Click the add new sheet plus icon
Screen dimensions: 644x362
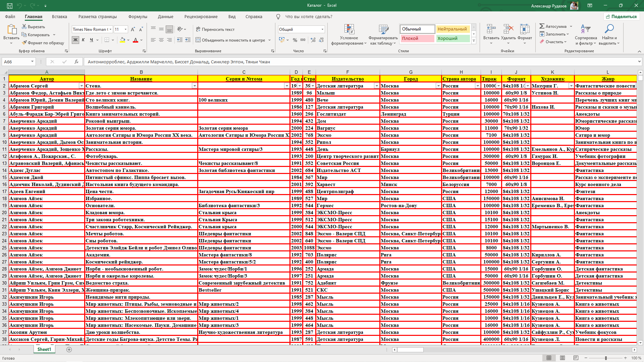tap(69, 350)
